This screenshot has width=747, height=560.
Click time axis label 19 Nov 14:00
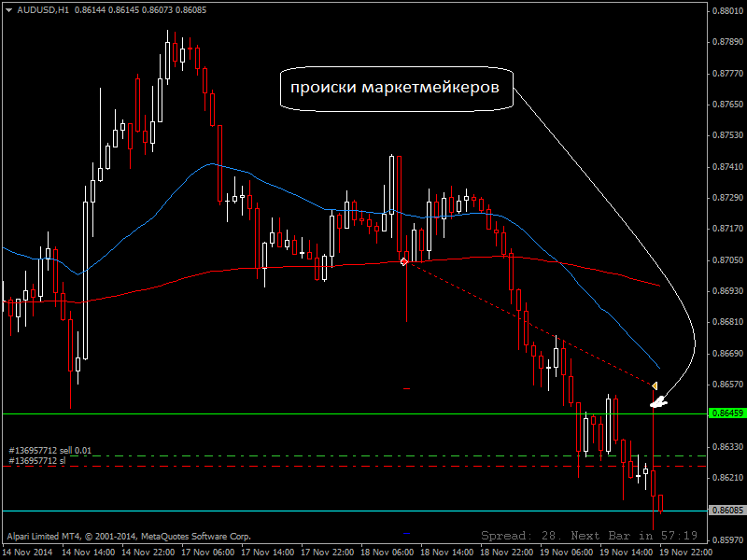[626, 553]
